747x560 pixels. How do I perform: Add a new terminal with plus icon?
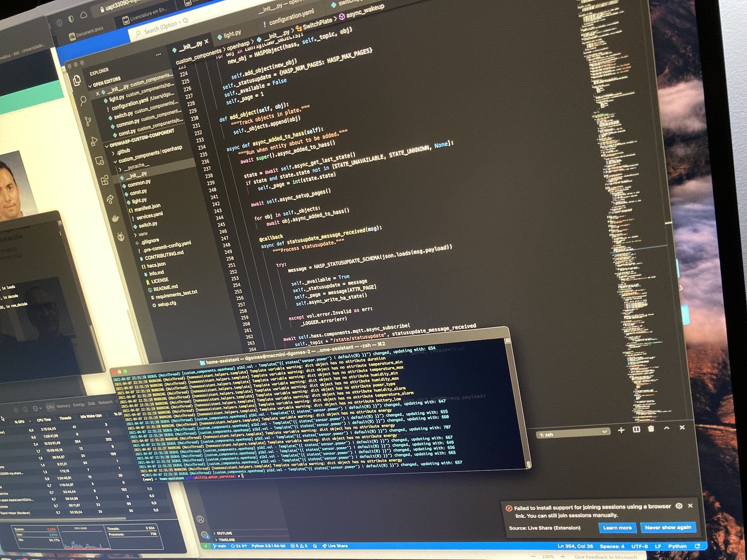pyautogui.click(x=621, y=430)
